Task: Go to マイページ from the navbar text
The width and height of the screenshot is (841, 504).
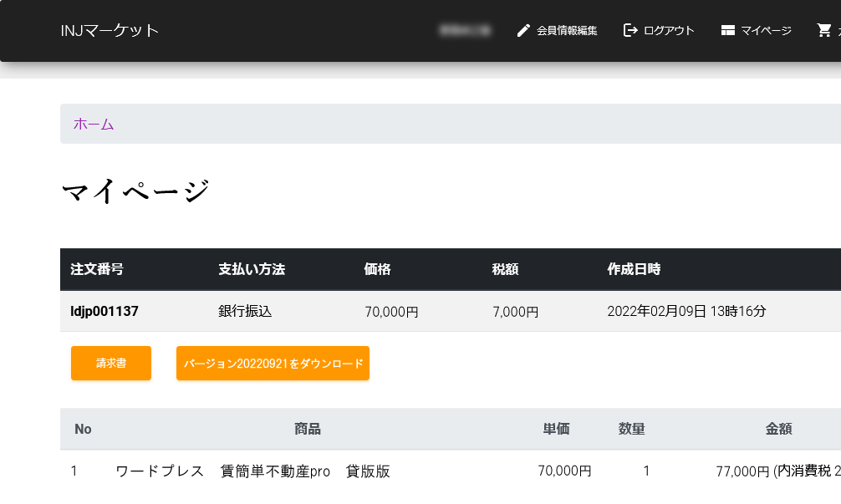Action: tap(766, 31)
